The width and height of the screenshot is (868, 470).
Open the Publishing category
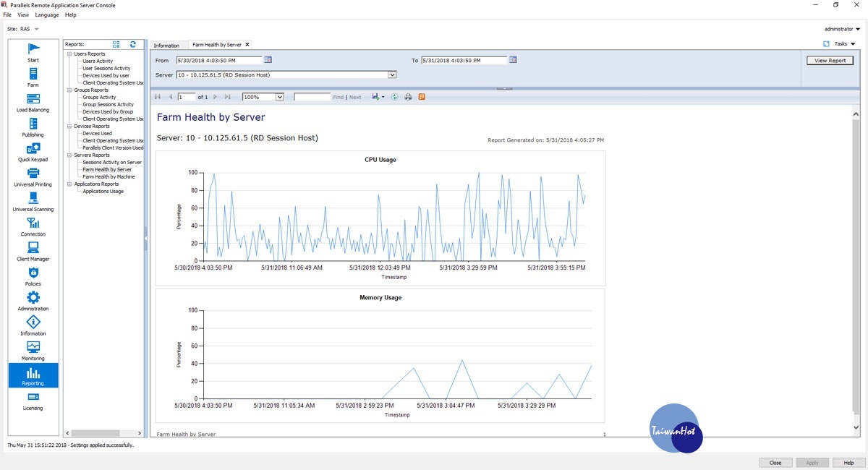coord(33,127)
